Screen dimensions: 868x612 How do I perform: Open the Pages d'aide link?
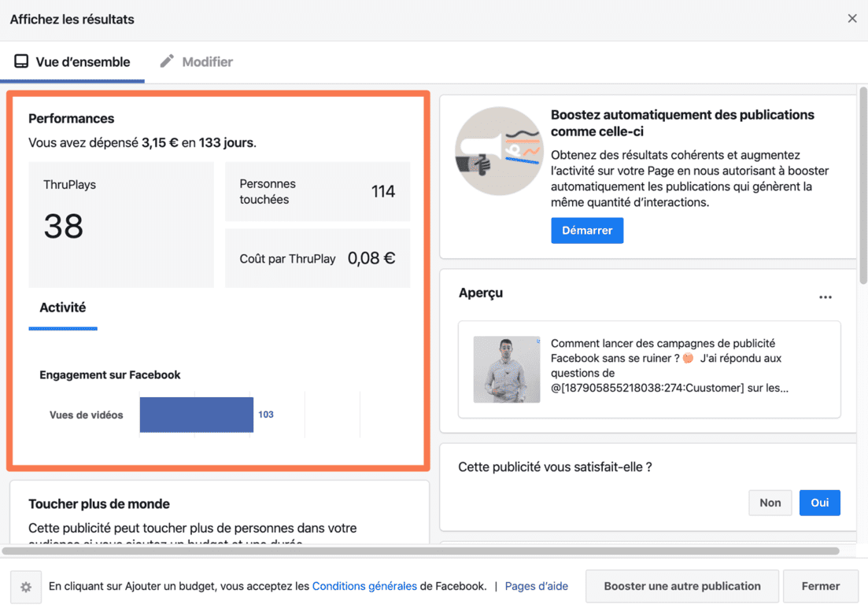click(x=536, y=586)
